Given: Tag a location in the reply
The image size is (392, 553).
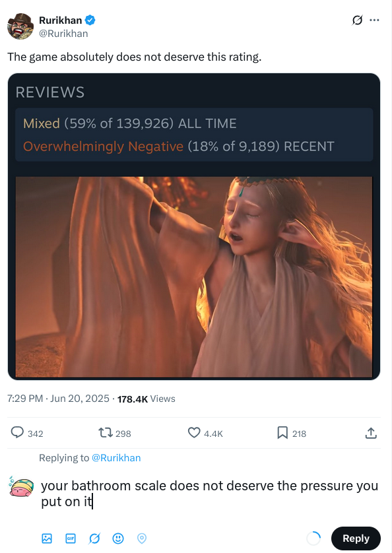Looking at the screenshot, I should tap(141, 538).
